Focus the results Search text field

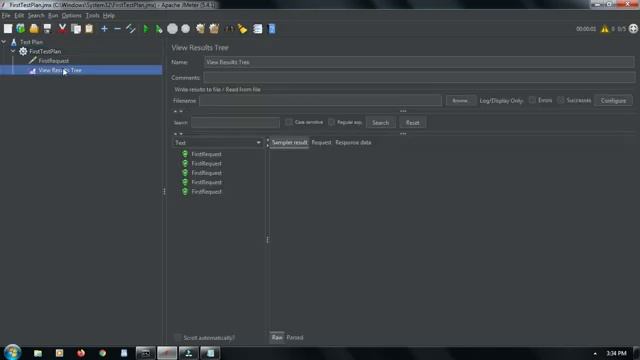pos(236,122)
